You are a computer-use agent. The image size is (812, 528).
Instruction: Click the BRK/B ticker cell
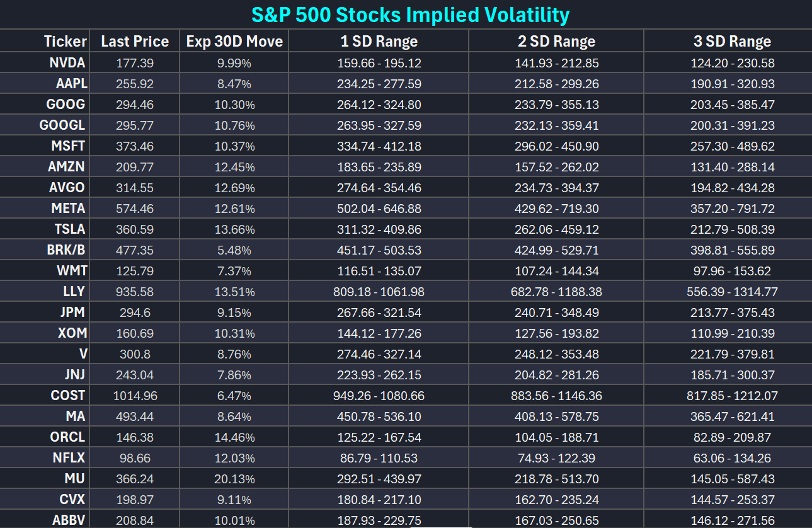click(66, 250)
